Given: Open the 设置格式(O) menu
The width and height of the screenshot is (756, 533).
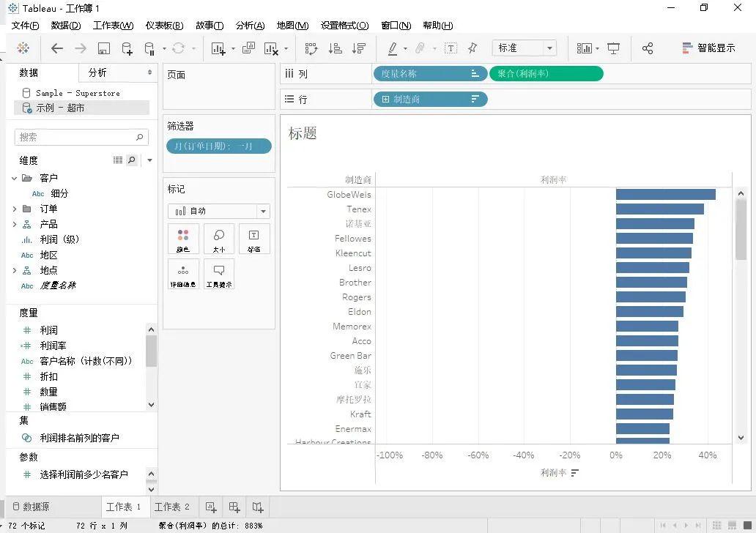Looking at the screenshot, I should (344, 26).
